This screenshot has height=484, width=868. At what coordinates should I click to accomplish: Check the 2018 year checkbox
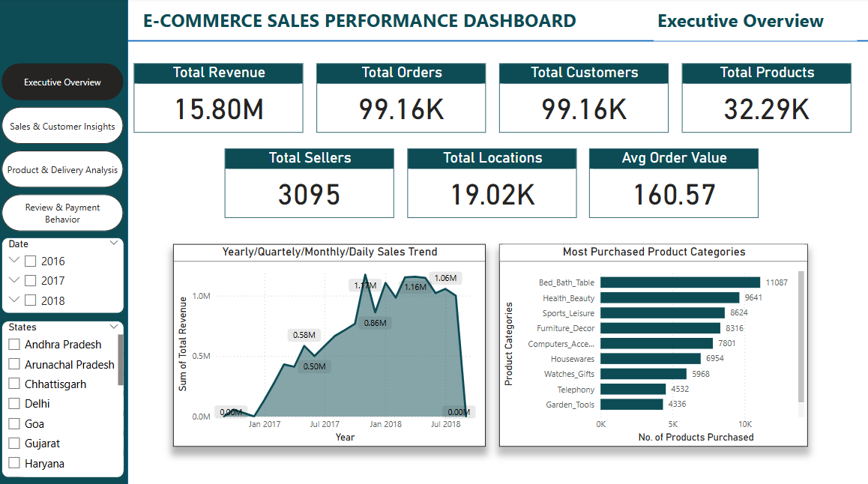coord(30,299)
